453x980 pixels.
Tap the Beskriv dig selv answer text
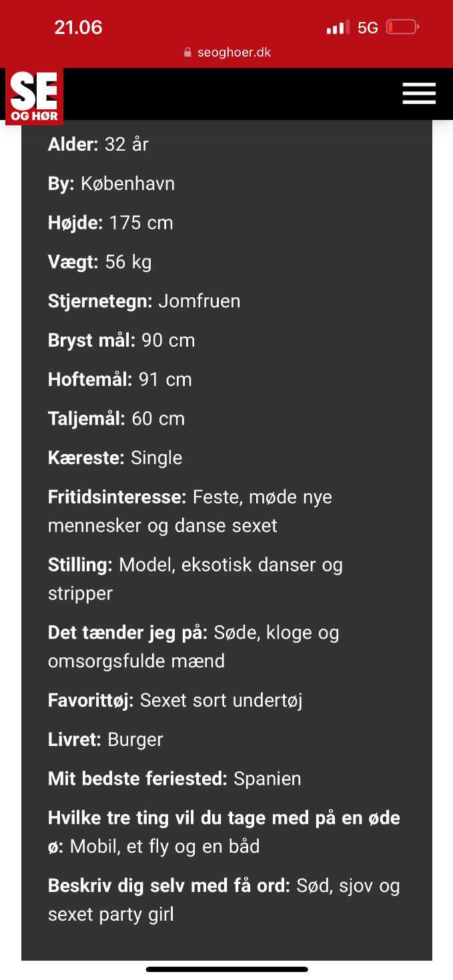(223, 899)
